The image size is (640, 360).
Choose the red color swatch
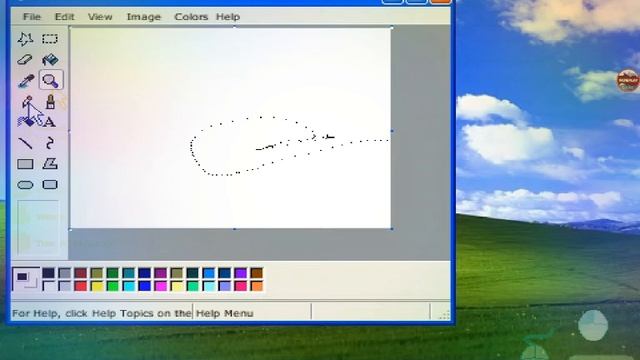point(80,286)
